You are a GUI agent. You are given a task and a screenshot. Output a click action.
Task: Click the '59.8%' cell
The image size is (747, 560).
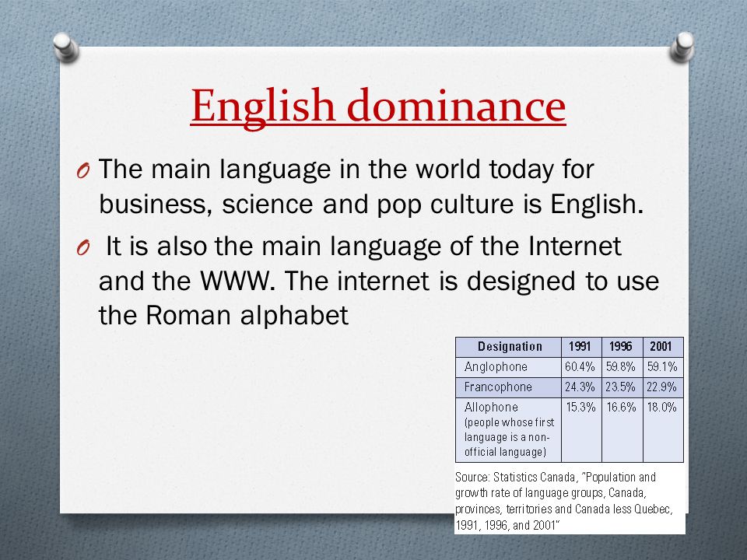tap(621, 366)
